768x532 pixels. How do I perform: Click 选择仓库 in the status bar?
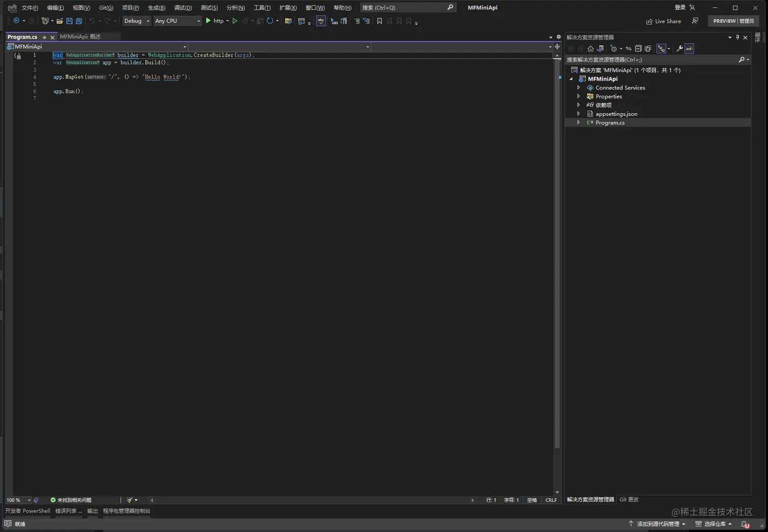[714, 524]
